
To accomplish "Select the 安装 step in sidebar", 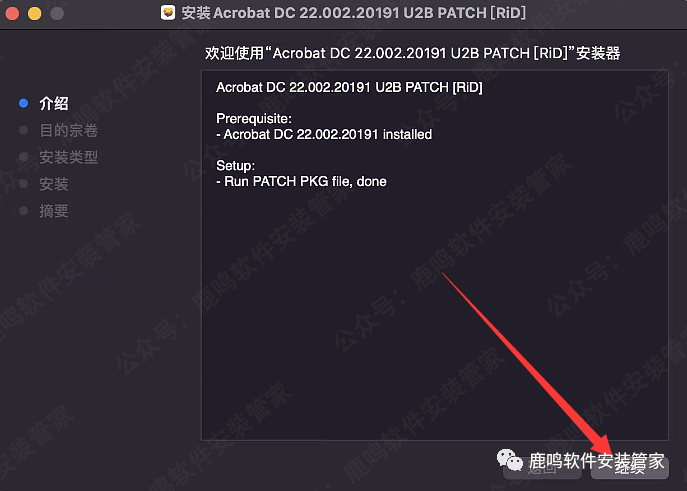I will [x=54, y=184].
